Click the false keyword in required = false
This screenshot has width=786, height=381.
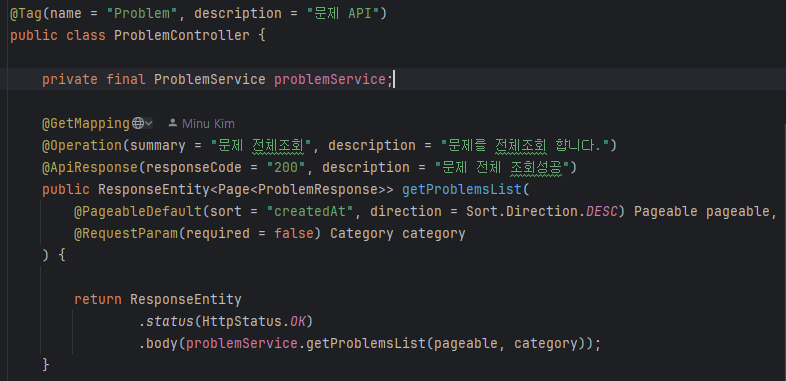tap(294, 234)
